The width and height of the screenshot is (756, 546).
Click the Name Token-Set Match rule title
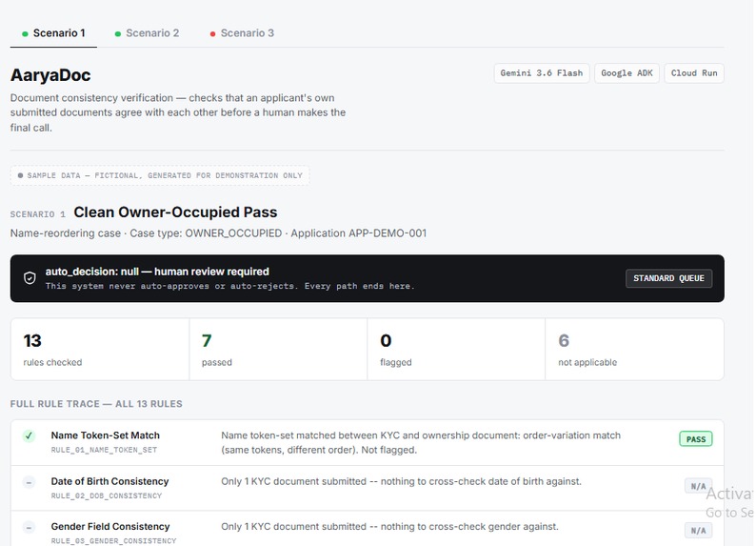105,435
